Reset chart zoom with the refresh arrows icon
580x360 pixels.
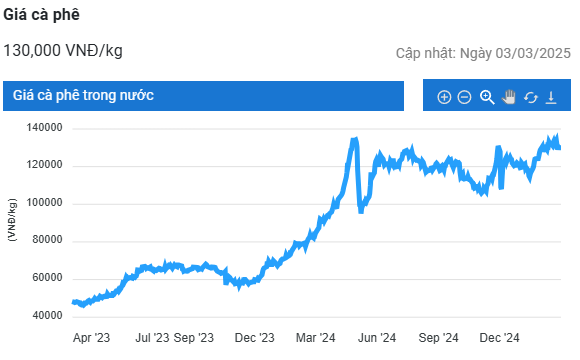coord(530,98)
